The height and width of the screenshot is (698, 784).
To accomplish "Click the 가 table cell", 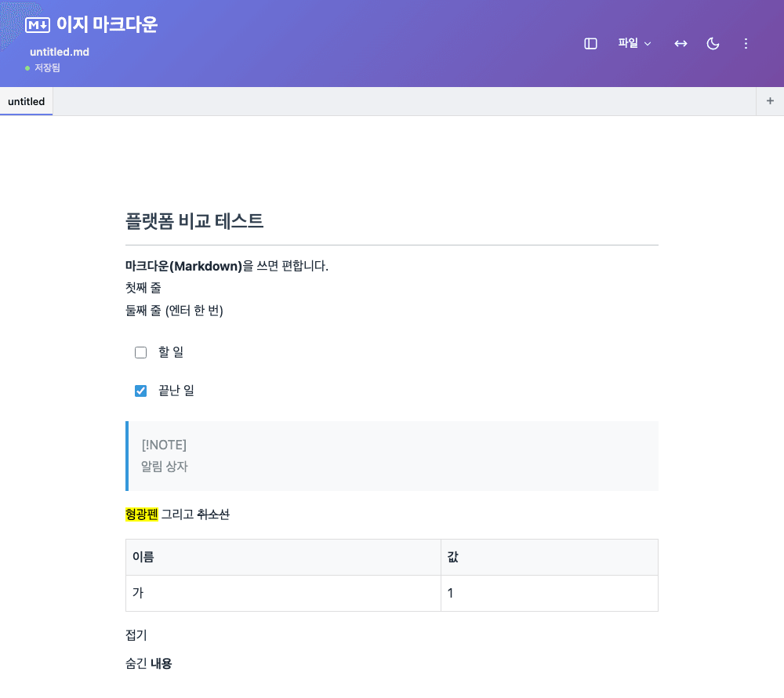I will pos(283,593).
